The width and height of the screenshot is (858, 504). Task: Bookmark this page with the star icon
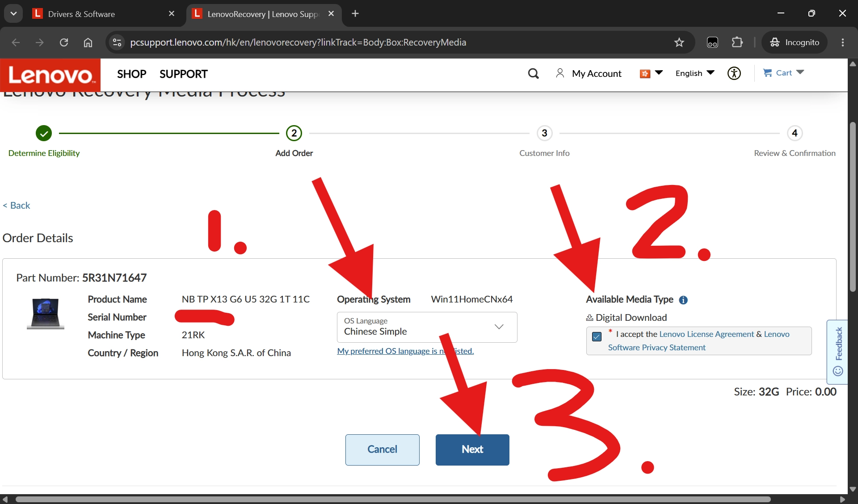click(x=679, y=42)
